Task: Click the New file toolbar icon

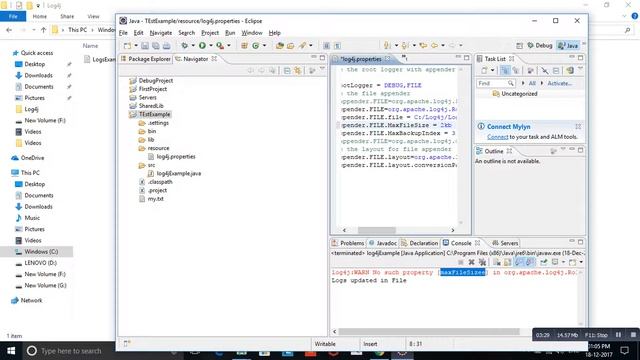Action: (x=127, y=46)
